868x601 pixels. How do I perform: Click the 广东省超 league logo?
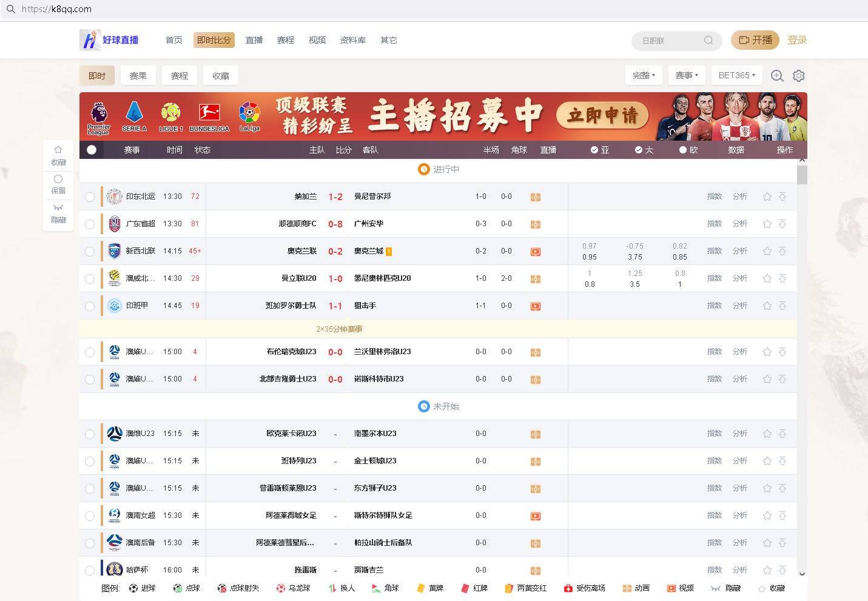point(115,224)
